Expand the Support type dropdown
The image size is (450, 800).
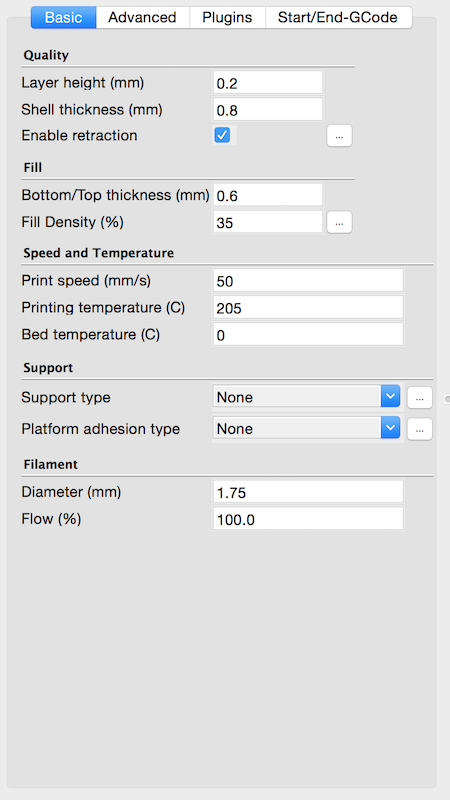[x=306, y=397]
